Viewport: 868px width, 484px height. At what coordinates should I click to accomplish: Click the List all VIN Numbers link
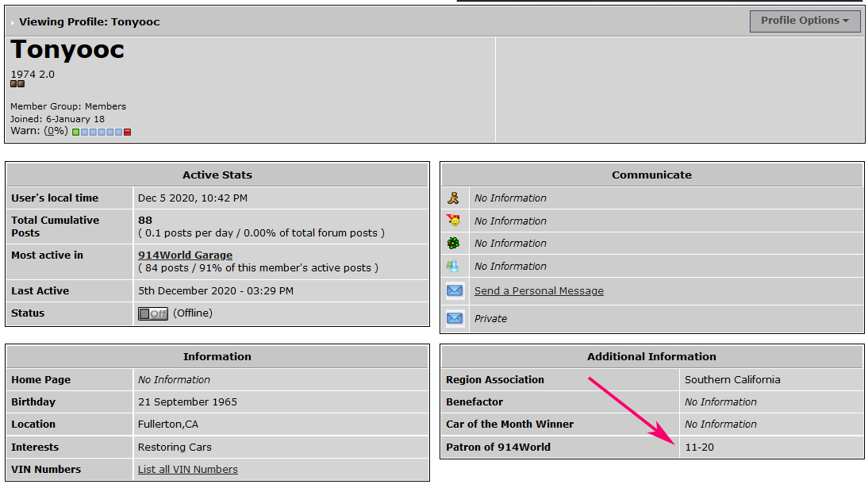point(187,470)
